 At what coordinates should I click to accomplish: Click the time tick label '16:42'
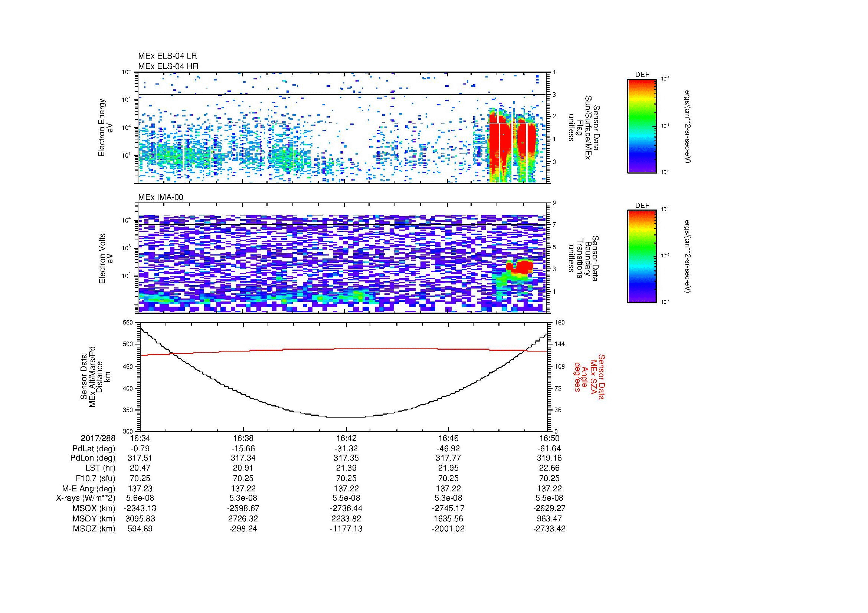tap(346, 438)
